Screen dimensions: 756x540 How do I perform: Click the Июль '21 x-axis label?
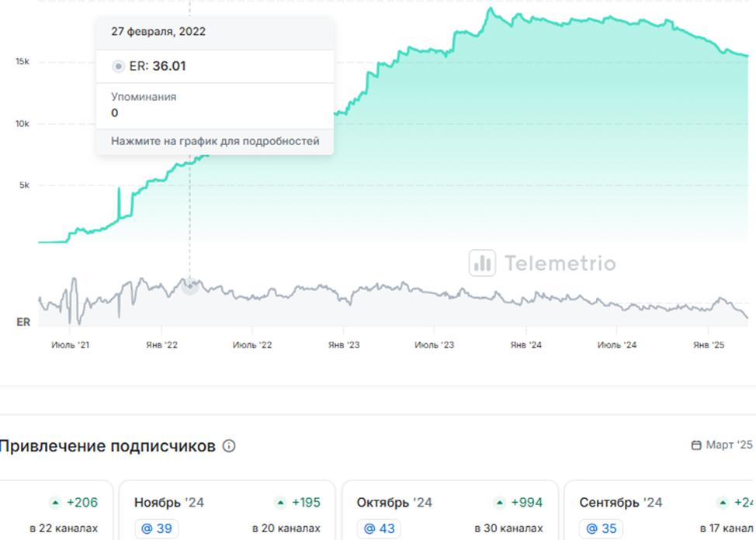click(x=71, y=345)
